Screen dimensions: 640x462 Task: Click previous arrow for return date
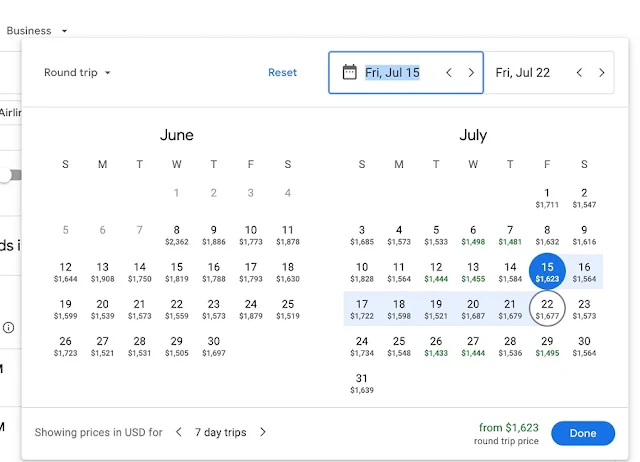click(579, 73)
